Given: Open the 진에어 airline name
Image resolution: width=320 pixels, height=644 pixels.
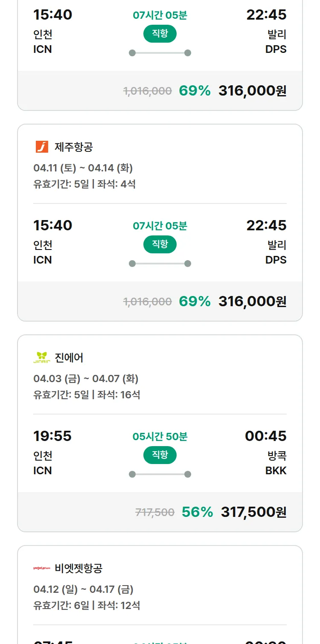Looking at the screenshot, I should (x=69, y=358).
